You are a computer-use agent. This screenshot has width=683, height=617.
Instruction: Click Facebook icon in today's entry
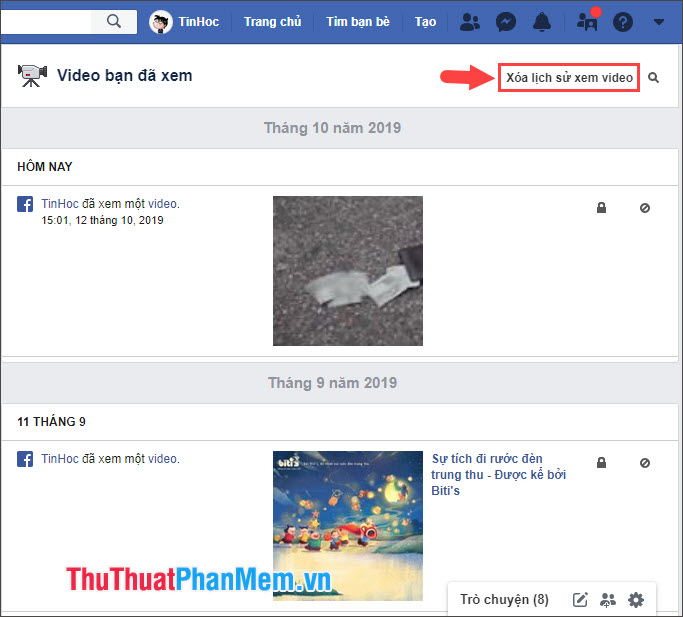click(25, 204)
